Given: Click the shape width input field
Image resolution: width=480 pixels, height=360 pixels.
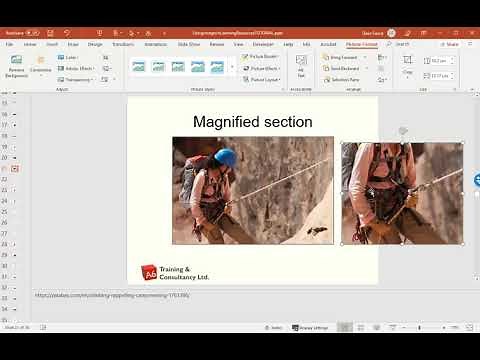Looking at the screenshot, I should (440, 76).
